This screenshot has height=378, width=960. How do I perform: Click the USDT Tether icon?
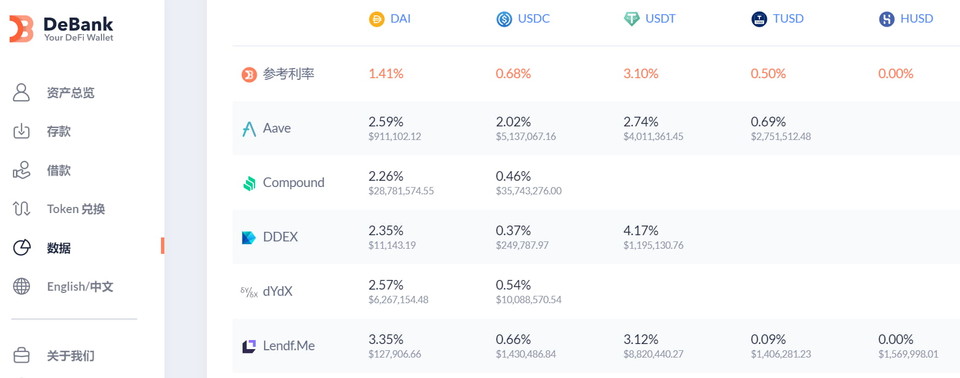coord(631,19)
